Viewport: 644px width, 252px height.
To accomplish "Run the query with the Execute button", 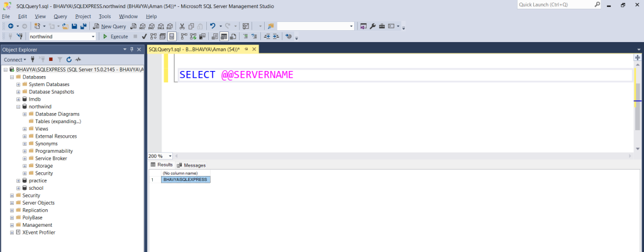I will pos(116,36).
